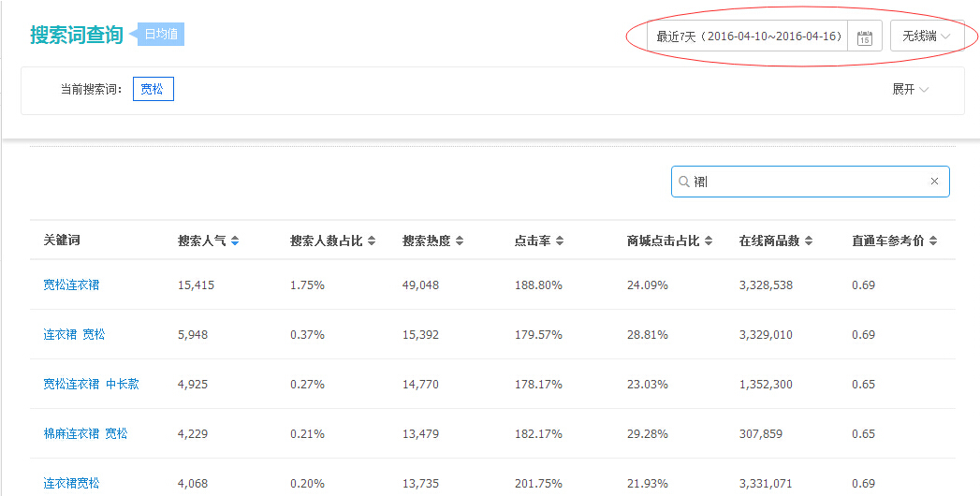This screenshot has height=496, width=980.
Task: Sort by 搜索人气 column arrows
Action: click(235, 241)
